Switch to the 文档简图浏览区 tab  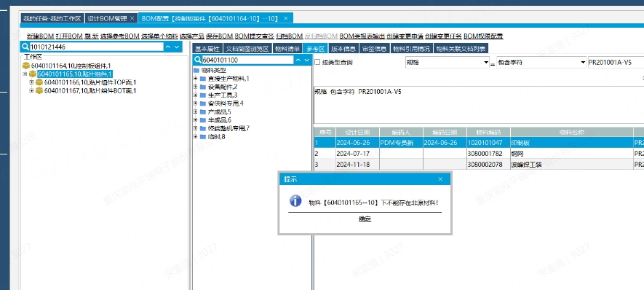point(247,49)
